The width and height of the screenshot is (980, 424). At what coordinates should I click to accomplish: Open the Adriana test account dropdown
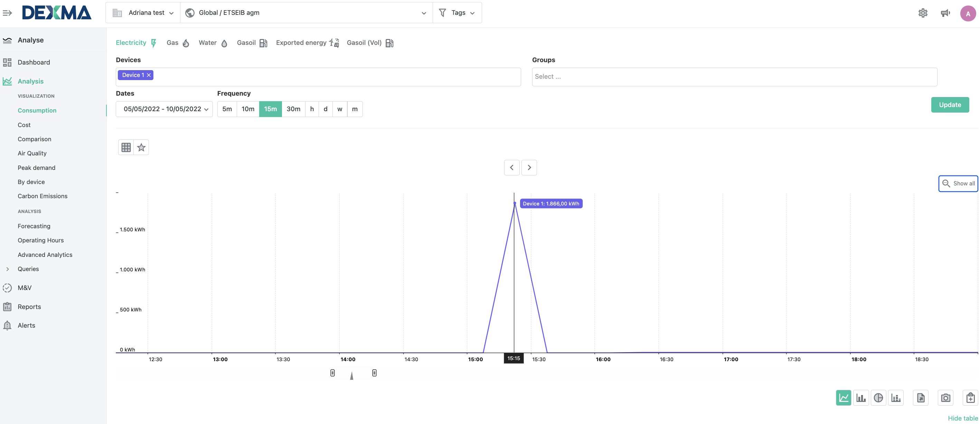pos(143,12)
